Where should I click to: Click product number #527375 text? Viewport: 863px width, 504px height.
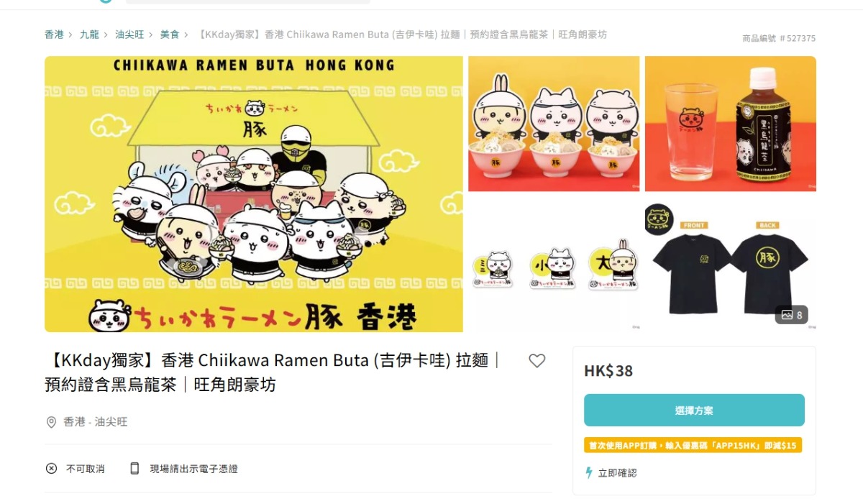[x=779, y=38]
